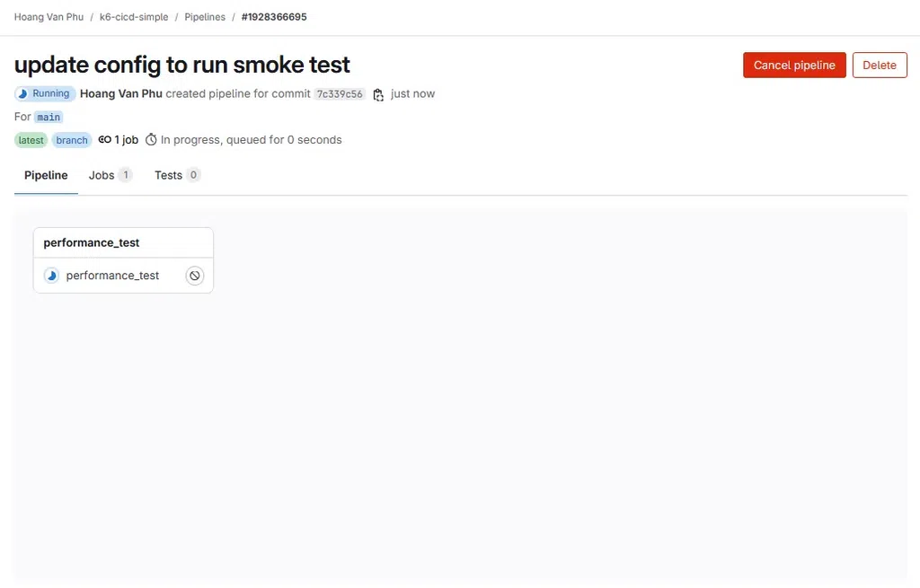Click the latest badge
Viewport: 920px width, 588px height.
pyautogui.click(x=31, y=140)
